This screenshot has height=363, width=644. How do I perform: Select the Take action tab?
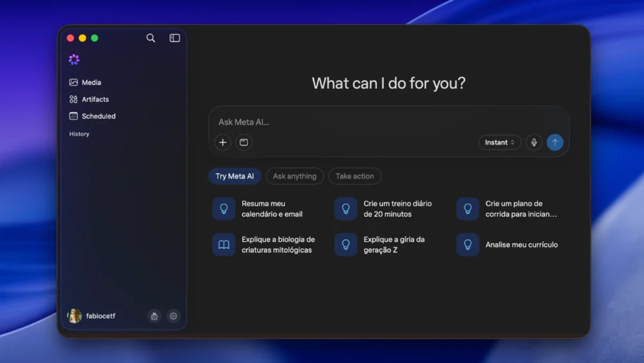354,176
